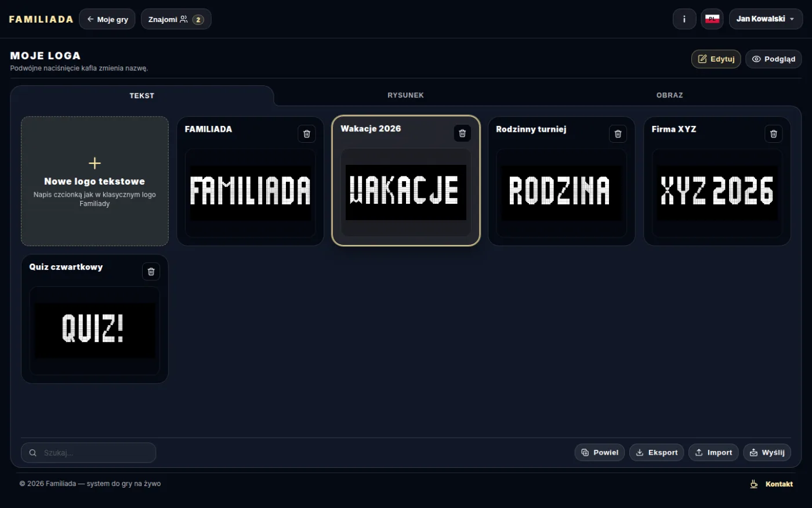
Task: Click the Wakacje 2026 tile title
Action: click(x=371, y=128)
